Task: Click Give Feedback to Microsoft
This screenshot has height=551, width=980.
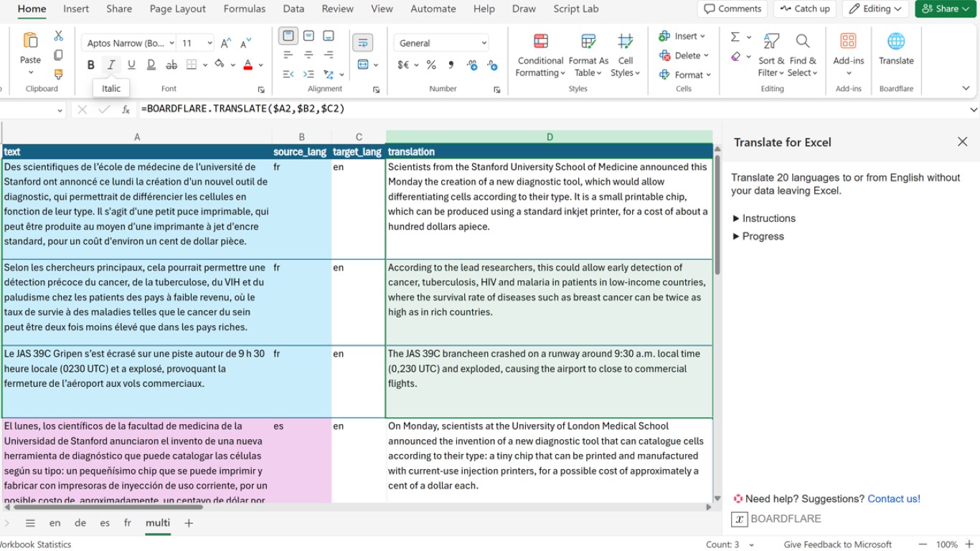Action: pos(838,545)
